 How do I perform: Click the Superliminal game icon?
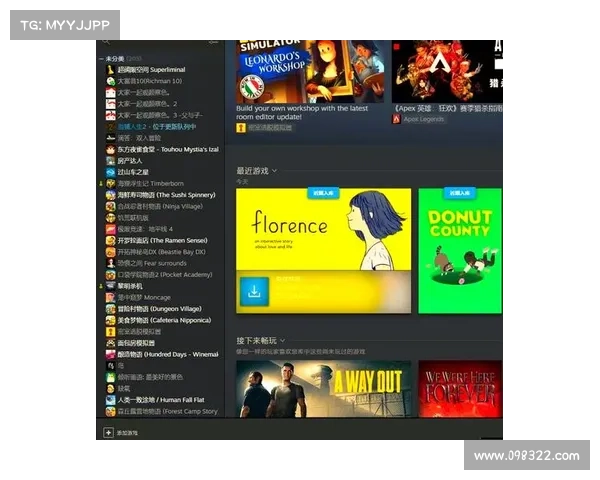111,70
